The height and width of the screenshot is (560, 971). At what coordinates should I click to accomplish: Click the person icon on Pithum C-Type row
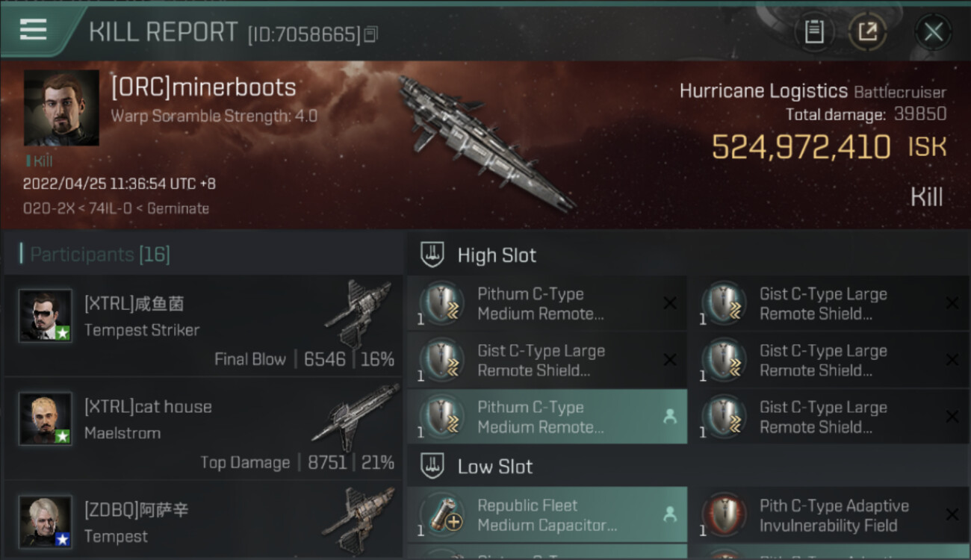pos(670,417)
